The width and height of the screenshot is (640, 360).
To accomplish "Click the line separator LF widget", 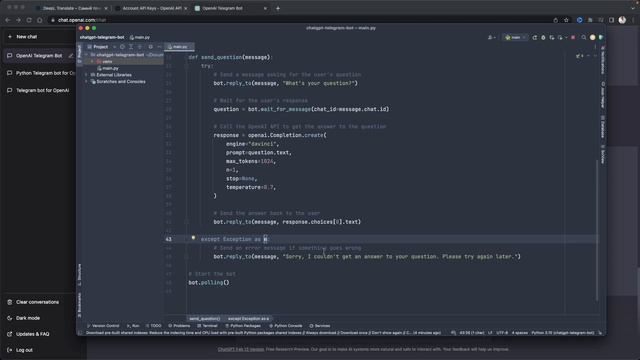I will (x=490, y=333).
